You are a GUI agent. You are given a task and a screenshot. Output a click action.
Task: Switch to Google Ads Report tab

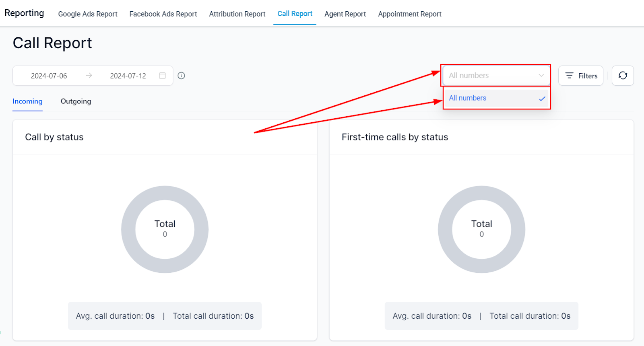point(88,14)
